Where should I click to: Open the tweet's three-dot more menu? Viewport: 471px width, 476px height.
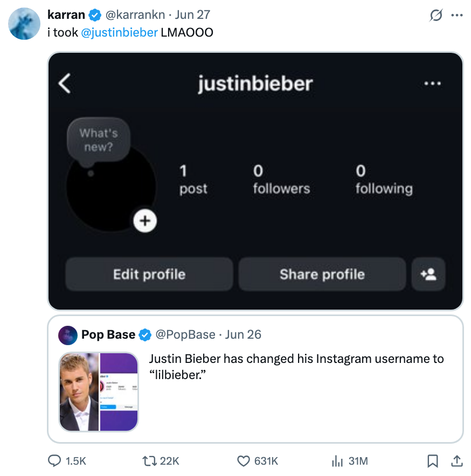(457, 15)
